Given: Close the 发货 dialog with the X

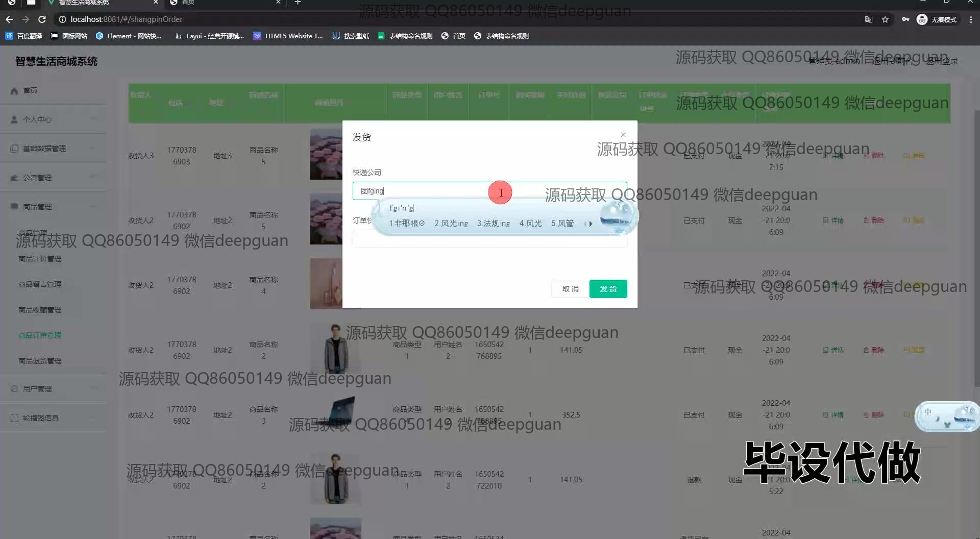Looking at the screenshot, I should point(623,135).
